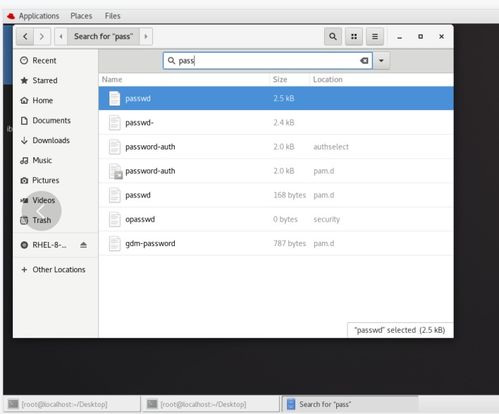Click the path bar right scroll arrow
This screenshot has height=414, width=499.
146,36
